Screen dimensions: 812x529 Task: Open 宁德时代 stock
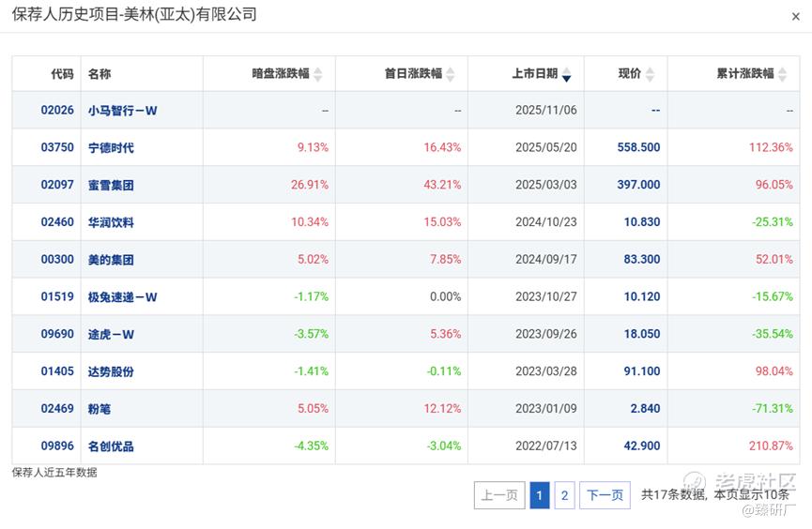111,148
